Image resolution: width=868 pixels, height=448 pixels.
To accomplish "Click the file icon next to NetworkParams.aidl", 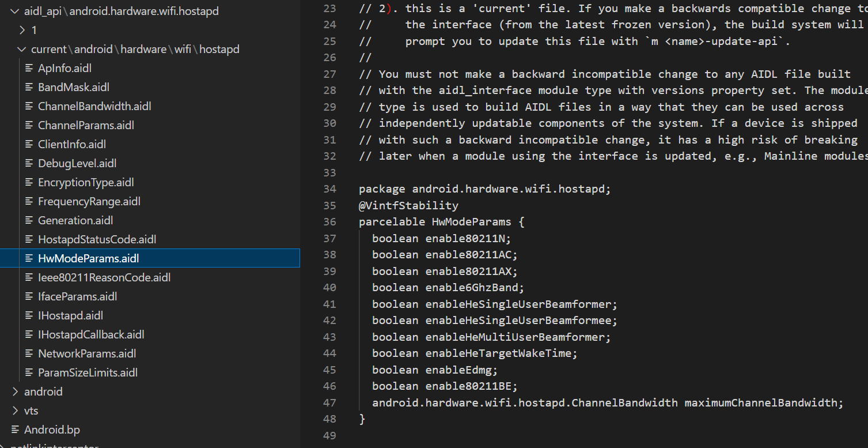I will 29,353.
